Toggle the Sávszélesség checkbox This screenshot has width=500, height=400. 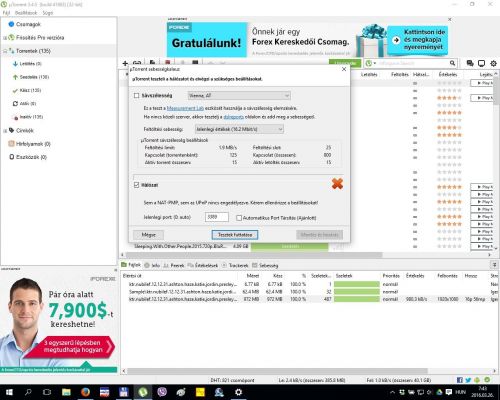tap(136, 96)
